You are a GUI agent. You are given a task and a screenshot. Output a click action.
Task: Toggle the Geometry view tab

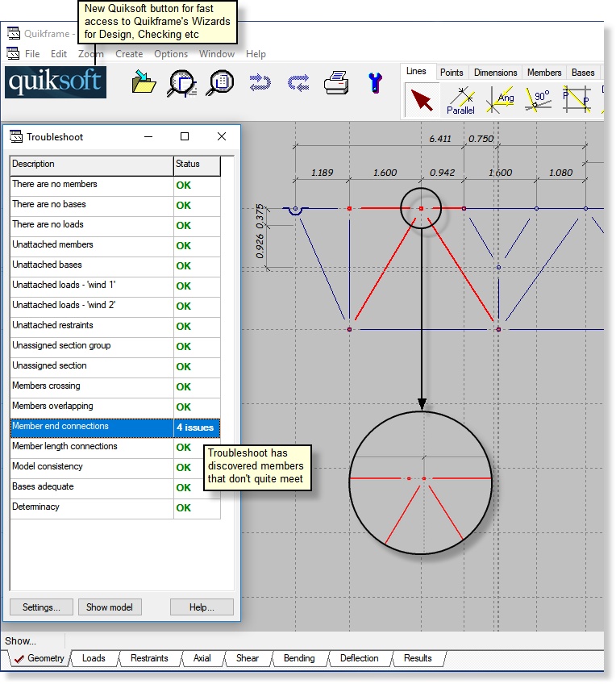pyautogui.click(x=40, y=658)
